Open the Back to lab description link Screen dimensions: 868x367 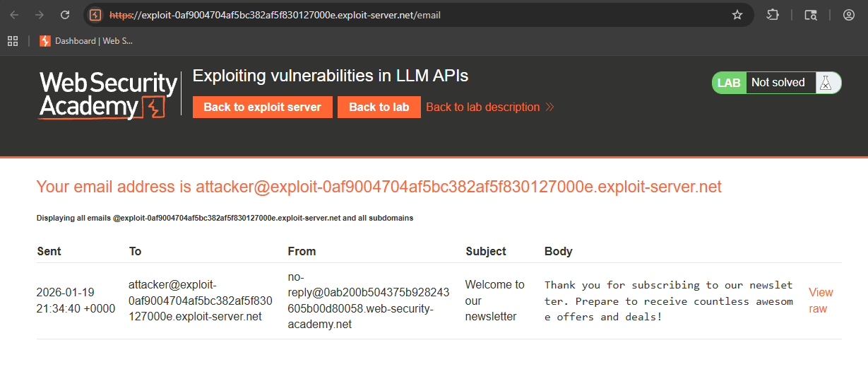[x=489, y=107]
